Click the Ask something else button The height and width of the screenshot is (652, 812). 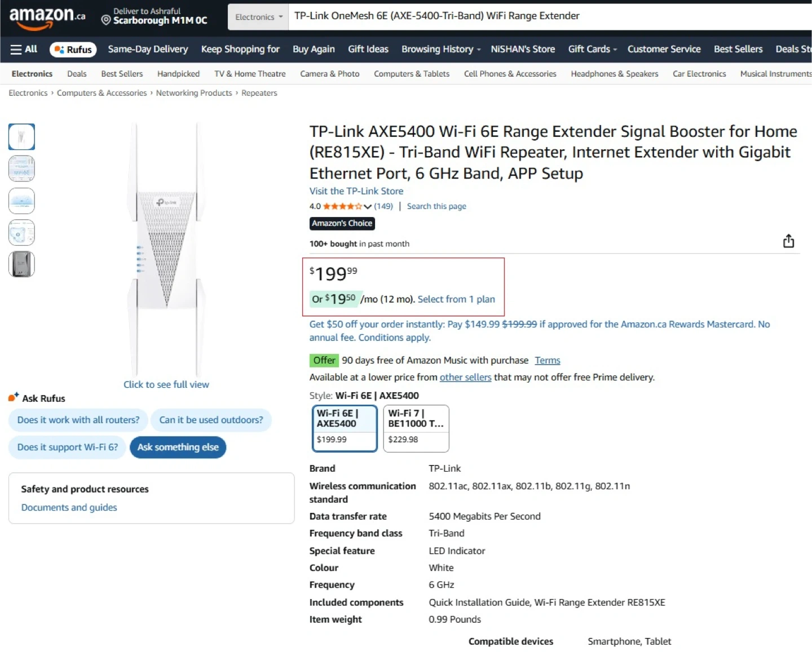tap(178, 447)
